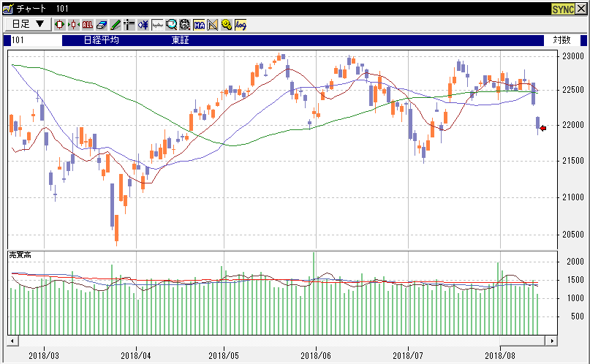
Task: Click the candlestick zoom-out icon
Action: tap(74, 24)
